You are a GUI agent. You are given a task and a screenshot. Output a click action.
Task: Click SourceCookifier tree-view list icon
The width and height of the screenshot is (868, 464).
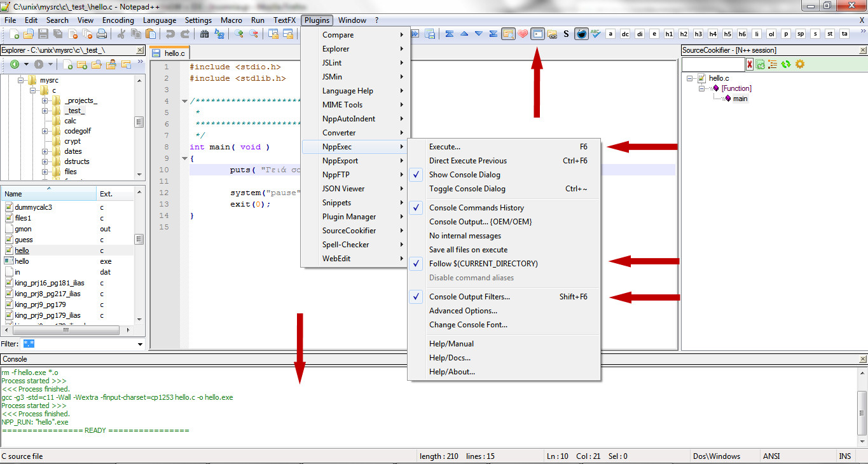point(773,64)
